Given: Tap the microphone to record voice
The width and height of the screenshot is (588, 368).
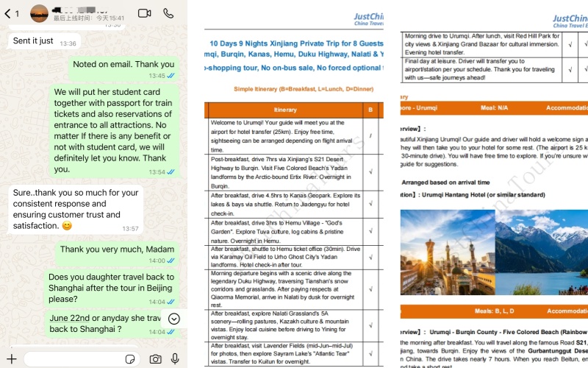Looking at the screenshot, I should tap(175, 359).
